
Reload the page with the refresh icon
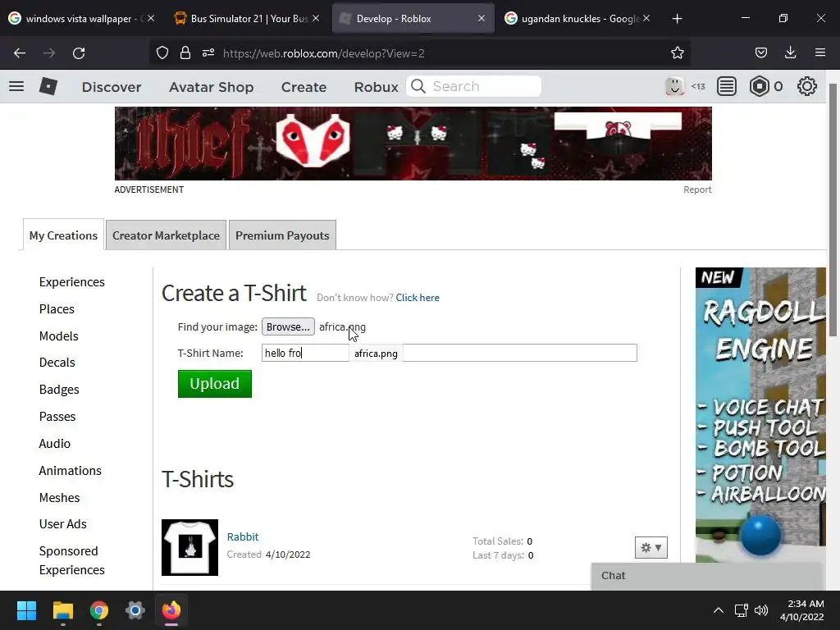(x=79, y=53)
